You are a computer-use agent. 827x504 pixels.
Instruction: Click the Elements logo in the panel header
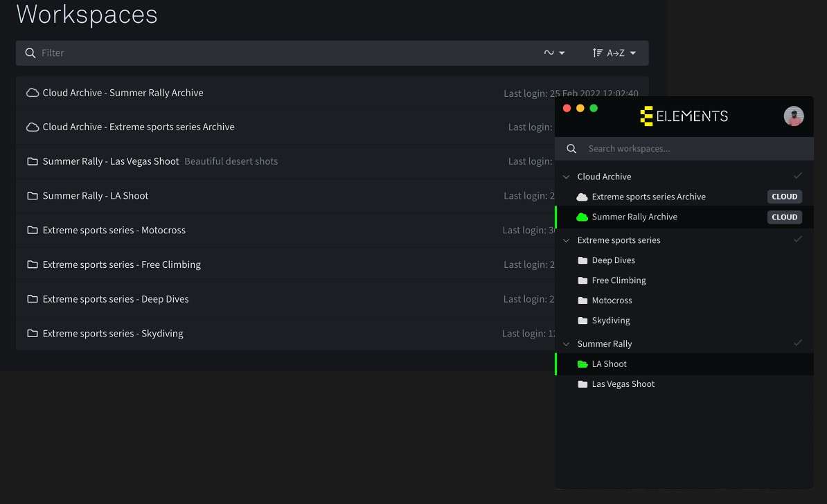[684, 116]
